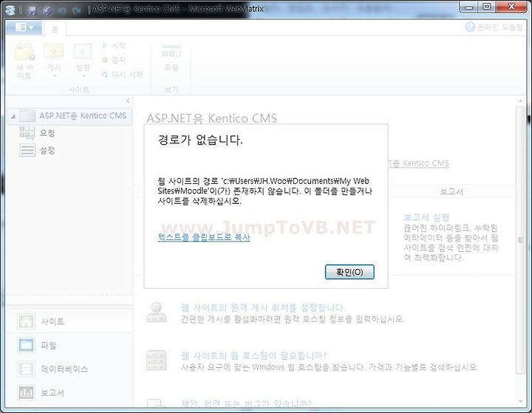Switch to the 보고서 workspace label
The width and height of the screenshot is (532, 413).
tap(52, 392)
